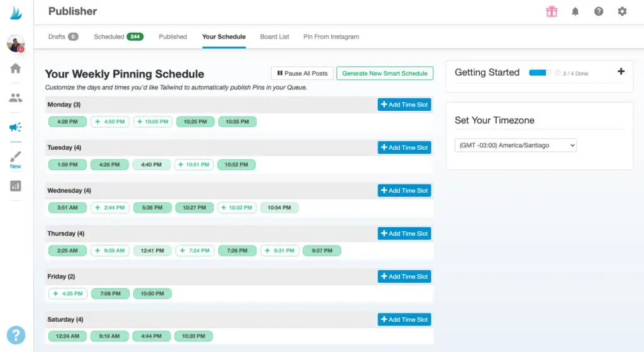The image size is (644, 352).
Task: Add Time Slot for Thursday
Action: tap(404, 233)
